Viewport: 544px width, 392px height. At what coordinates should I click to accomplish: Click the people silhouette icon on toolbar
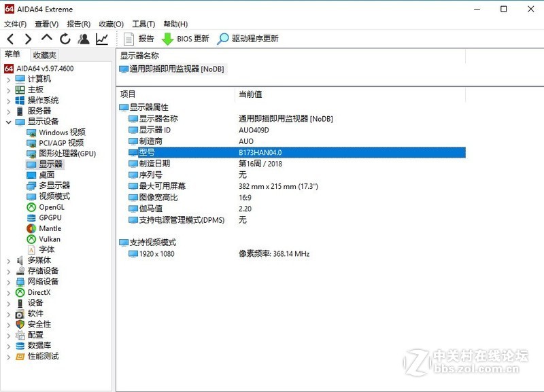(x=83, y=39)
